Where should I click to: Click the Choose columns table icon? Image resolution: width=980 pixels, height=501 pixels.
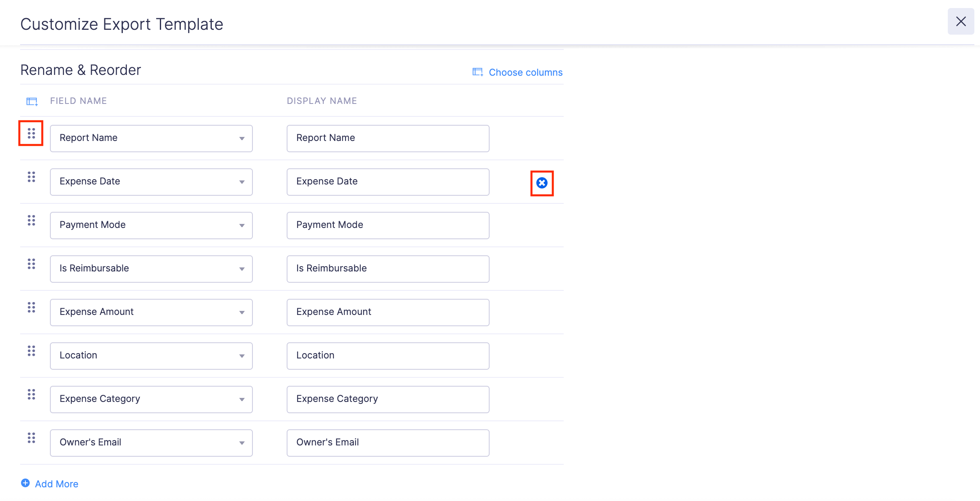click(x=478, y=72)
